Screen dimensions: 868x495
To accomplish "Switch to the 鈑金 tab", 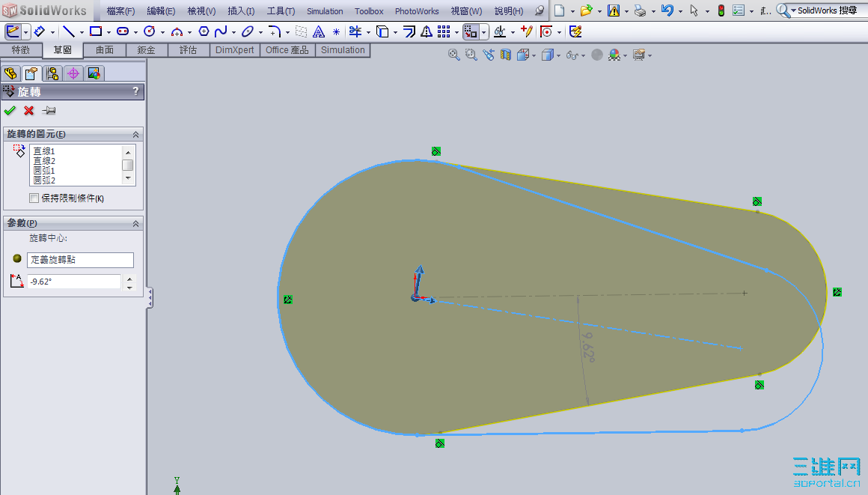I will point(146,50).
